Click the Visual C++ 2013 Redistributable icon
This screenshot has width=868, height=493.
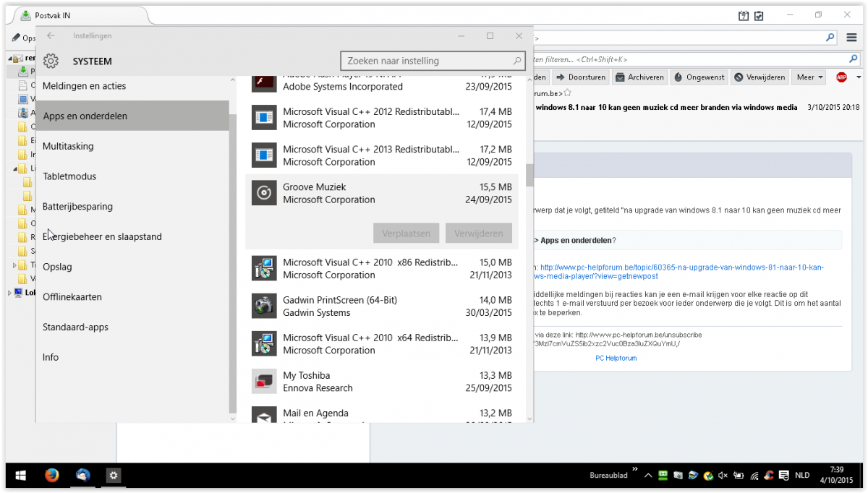(x=264, y=155)
